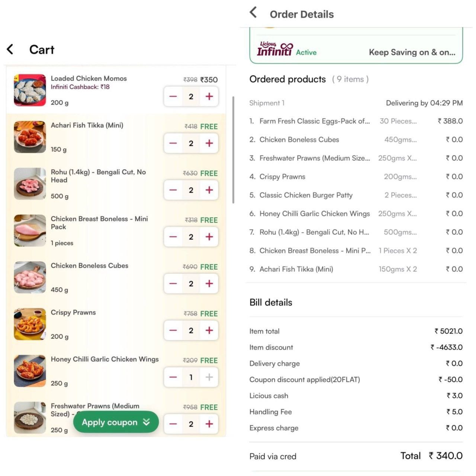476x476 pixels.
Task: Open the Keep Saving on & on link
Action: coord(412,52)
